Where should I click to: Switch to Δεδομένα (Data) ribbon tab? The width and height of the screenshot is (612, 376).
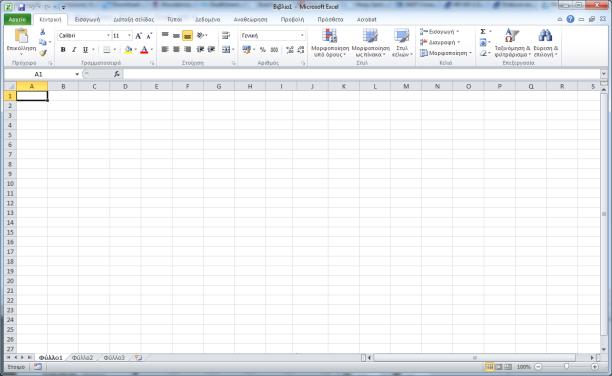pyautogui.click(x=208, y=19)
